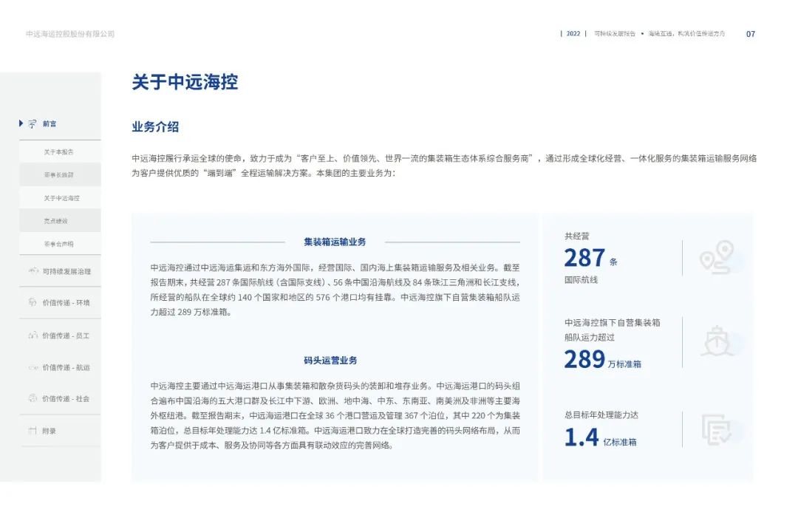Viewport: 798px width, 532px height.
Task: Click the 287 条 statistic
Action: 591,258
